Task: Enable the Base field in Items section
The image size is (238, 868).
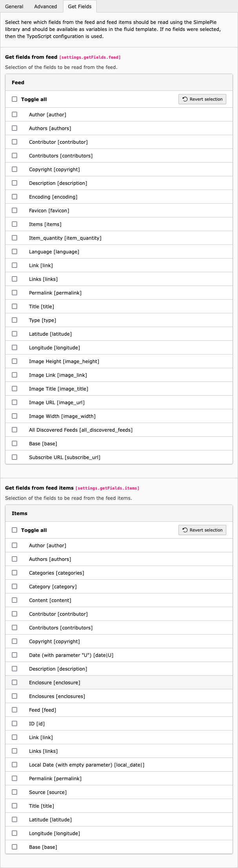Action: click(15, 846)
